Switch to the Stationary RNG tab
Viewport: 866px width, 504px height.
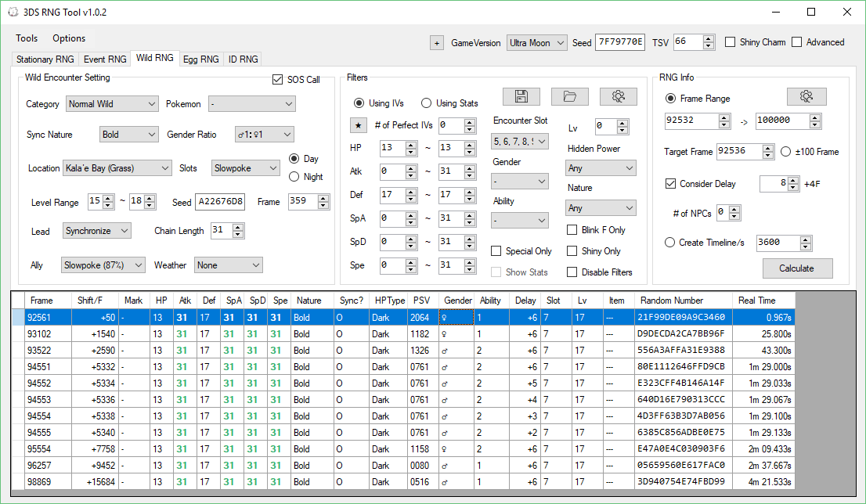click(45, 59)
